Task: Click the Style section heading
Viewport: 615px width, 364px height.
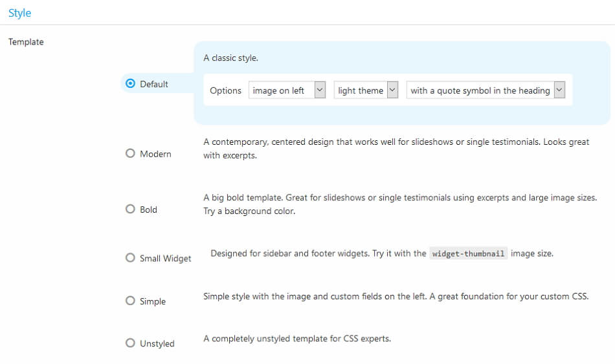Action: [x=19, y=13]
